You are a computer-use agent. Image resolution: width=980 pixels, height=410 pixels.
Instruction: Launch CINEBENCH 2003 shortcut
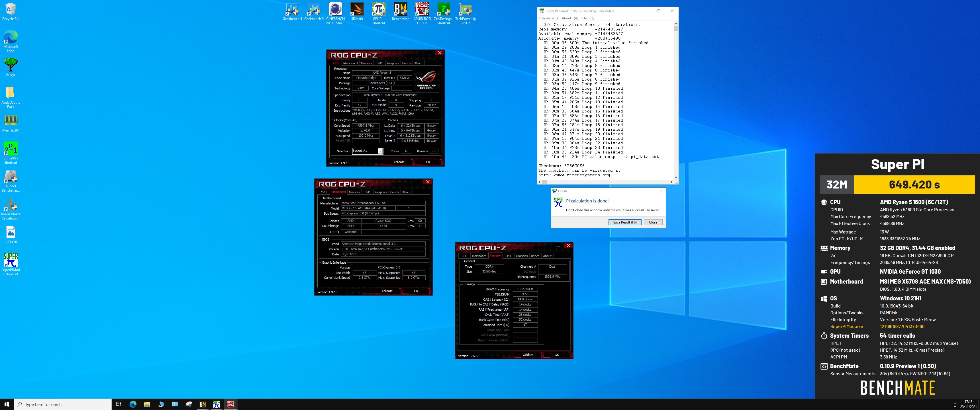click(335, 14)
